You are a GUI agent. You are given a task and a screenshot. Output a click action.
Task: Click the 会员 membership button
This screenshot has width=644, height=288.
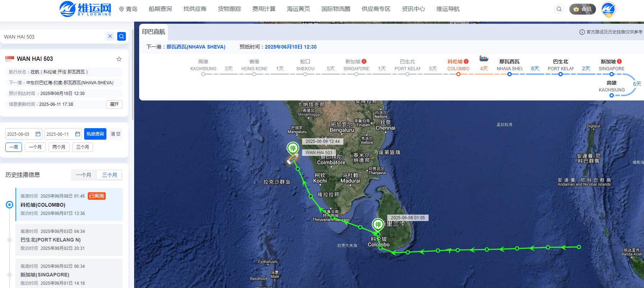tap(583, 9)
